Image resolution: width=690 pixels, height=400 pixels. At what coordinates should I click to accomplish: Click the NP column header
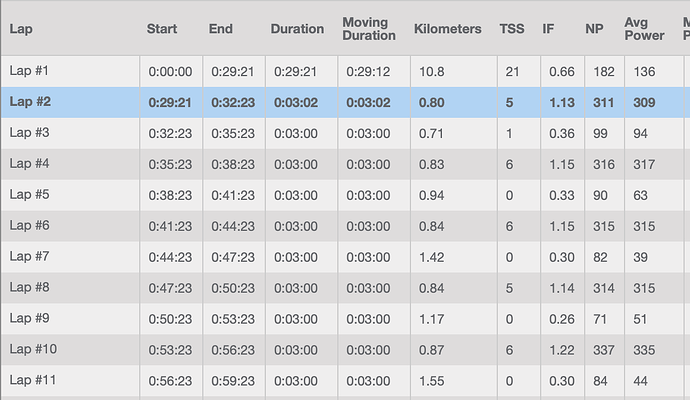[x=594, y=29]
